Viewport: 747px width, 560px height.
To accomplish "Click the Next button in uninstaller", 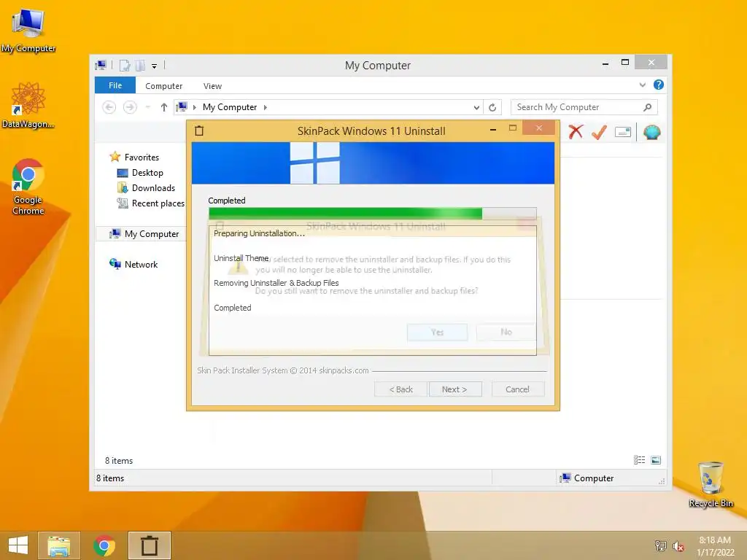I will [454, 389].
